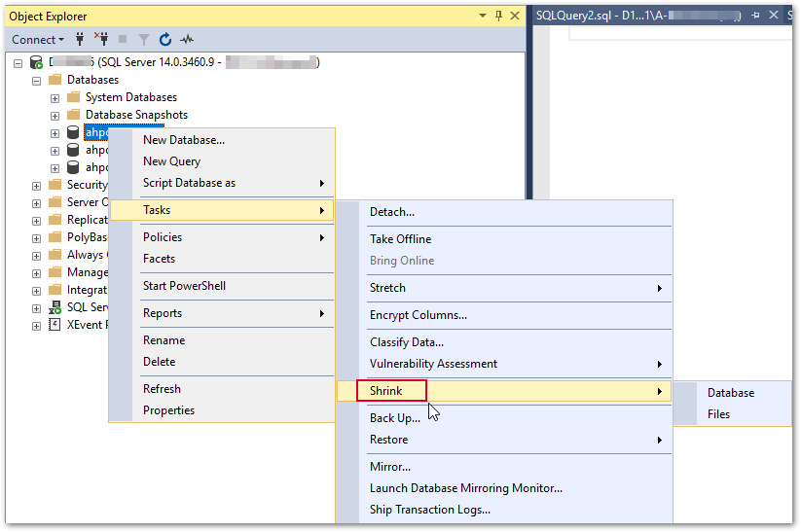The height and width of the screenshot is (532, 801).
Task: Open the Restore submenu
Action: click(x=504, y=440)
